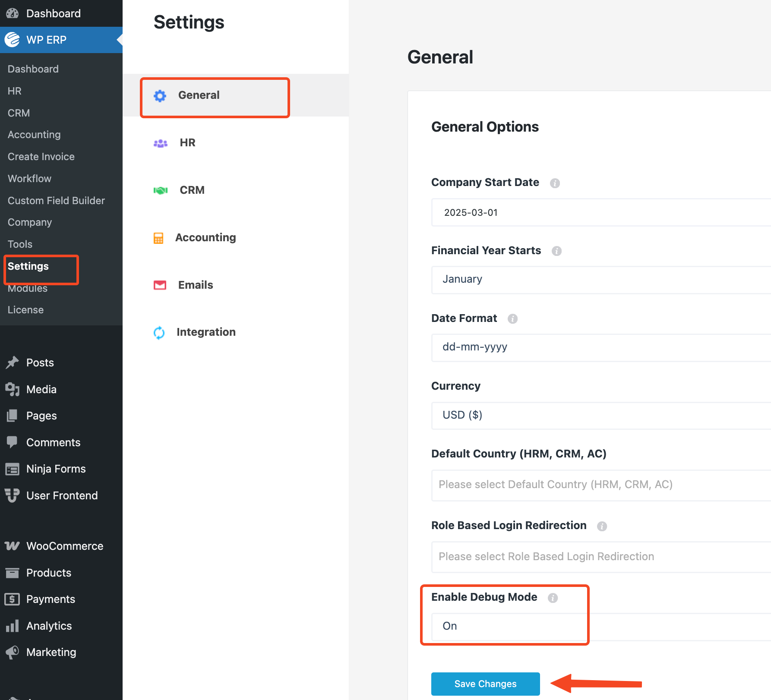Expand the Currency USD selector
Image resolution: width=771 pixels, height=700 pixels.
[600, 415]
